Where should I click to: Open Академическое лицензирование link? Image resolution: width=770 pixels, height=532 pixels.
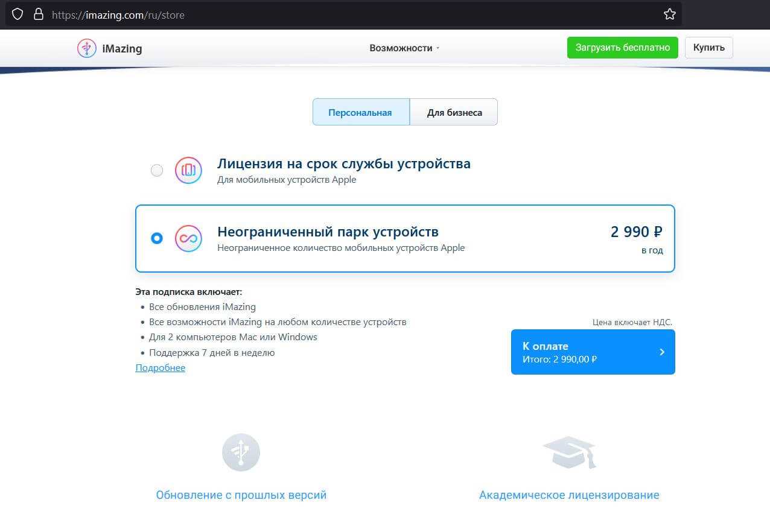[569, 495]
